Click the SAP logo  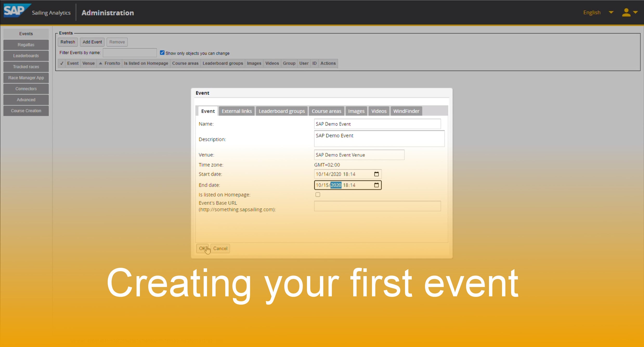[16, 11]
